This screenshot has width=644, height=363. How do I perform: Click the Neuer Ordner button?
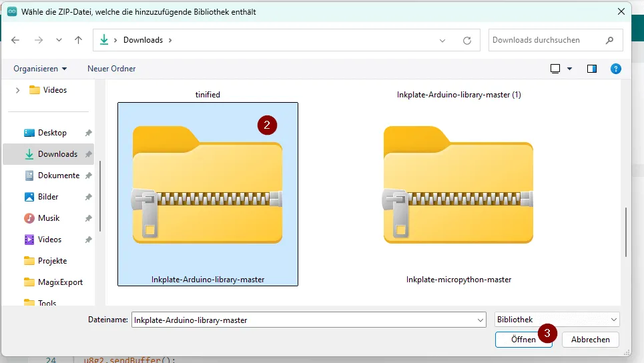[111, 69]
